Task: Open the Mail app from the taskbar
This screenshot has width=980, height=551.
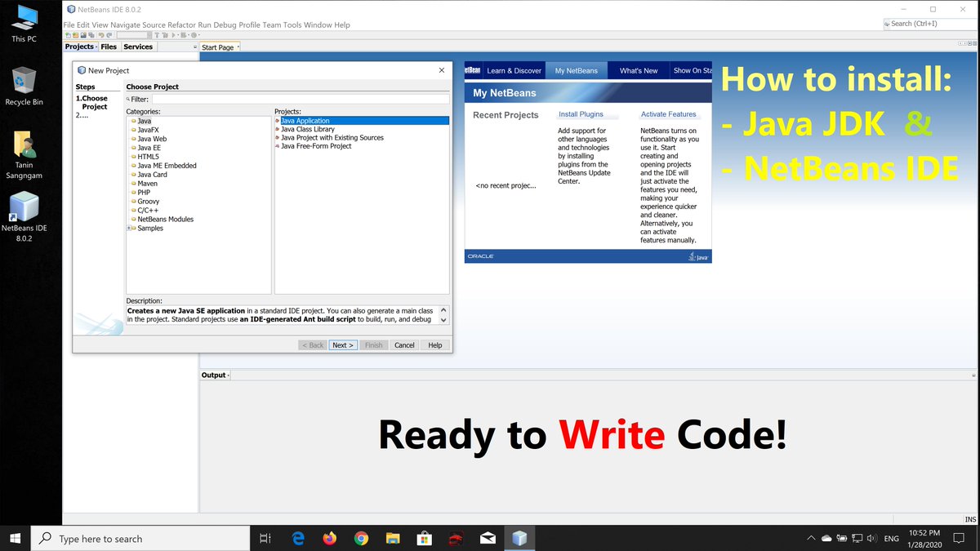Action: 488,538
